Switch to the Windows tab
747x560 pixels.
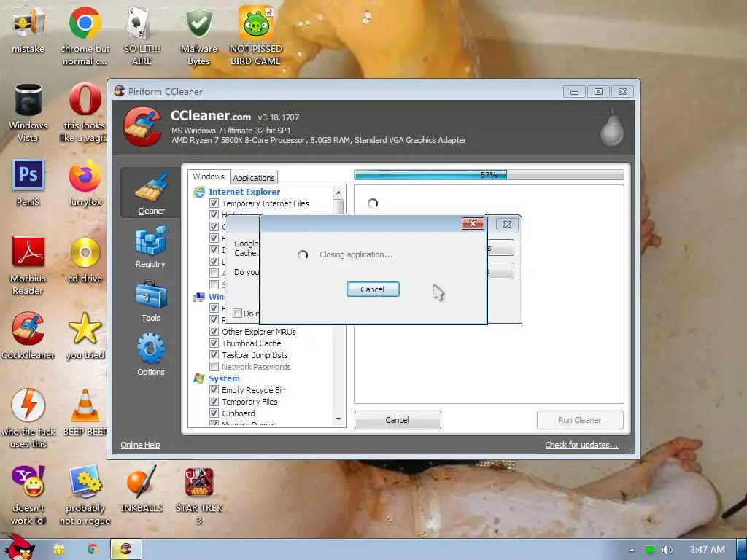208,176
